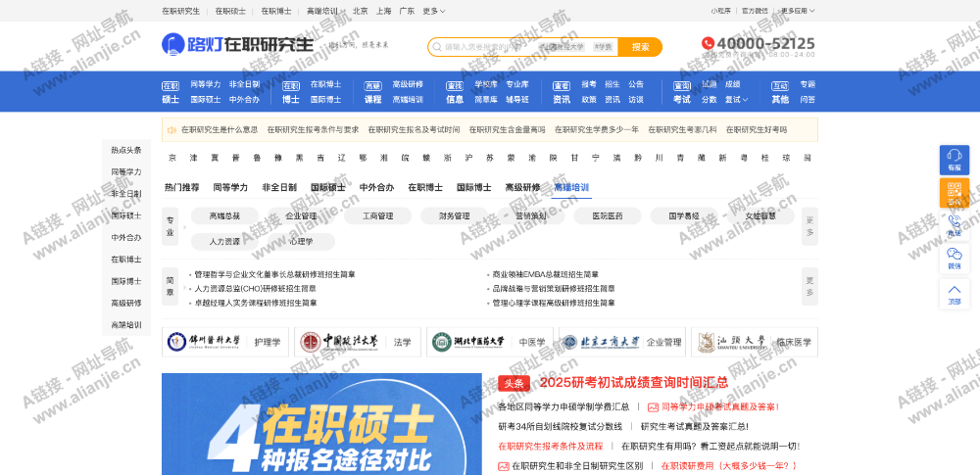Select 国际硕士 tab above major tags
Image resolution: width=980 pixels, height=475 pixels.
(x=328, y=187)
